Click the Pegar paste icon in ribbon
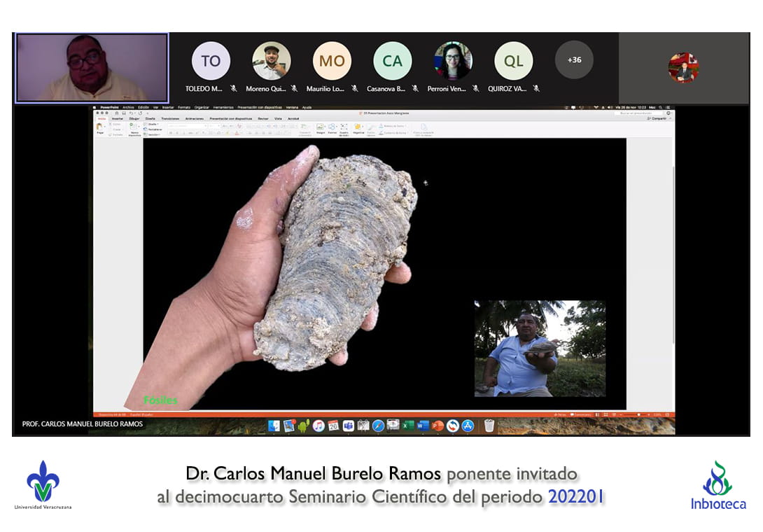The height and width of the screenshot is (532, 763). tap(100, 127)
